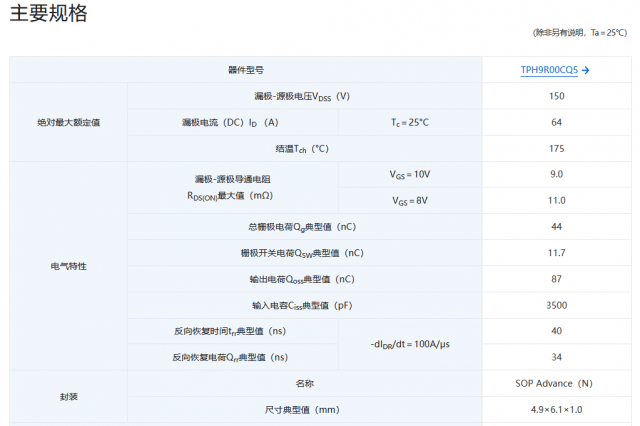Click the 总栅极电荷 Qg label
The height and width of the screenshot is (426, 640).
[x=303, y=227]
